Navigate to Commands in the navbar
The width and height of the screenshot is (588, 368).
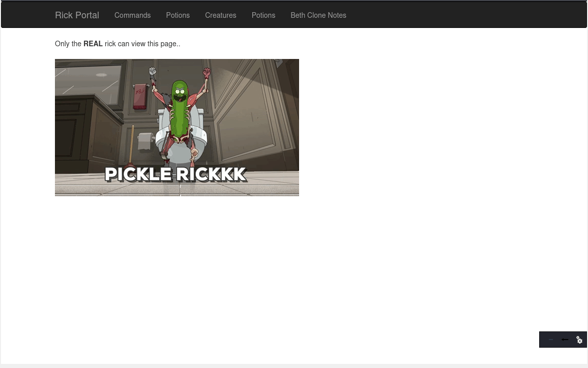click(132, 15)
